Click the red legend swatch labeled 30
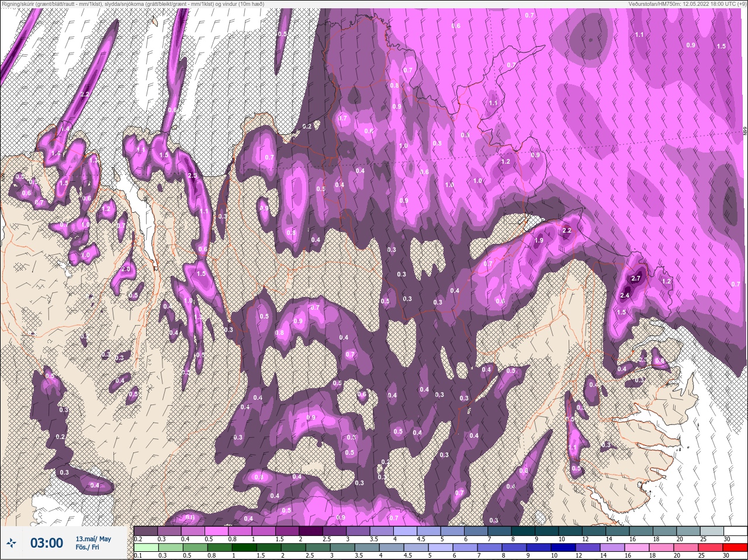This screenshot has height=560, width=748. click(735, 548)
